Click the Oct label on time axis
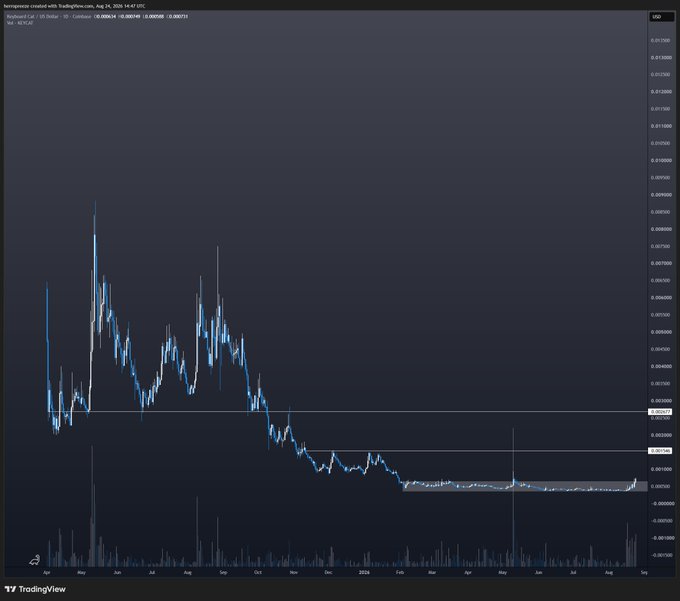Screen dimensions: 680x601 click(x=258, y=572)
